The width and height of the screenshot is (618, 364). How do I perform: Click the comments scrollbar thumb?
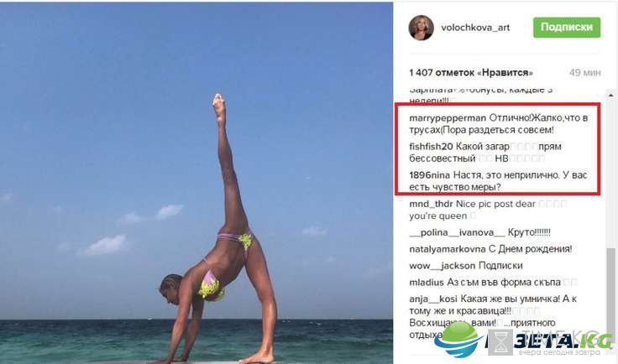point(610,296)
